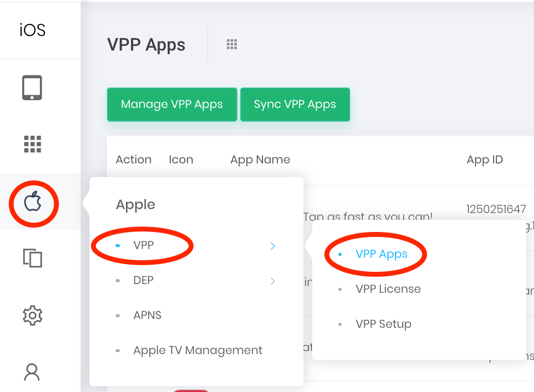The width and height of the screenshot is (534, 392).
Task: Expand the DEP submenu chevron
Action: tap(272, 281)
